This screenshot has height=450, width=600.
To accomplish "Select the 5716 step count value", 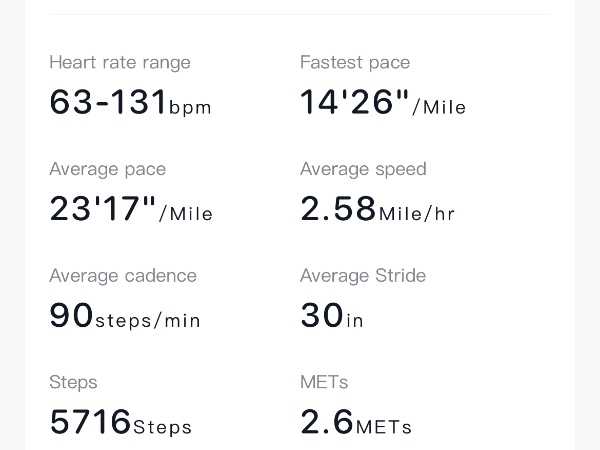I will pyautogui.click(x=90, y=422).
